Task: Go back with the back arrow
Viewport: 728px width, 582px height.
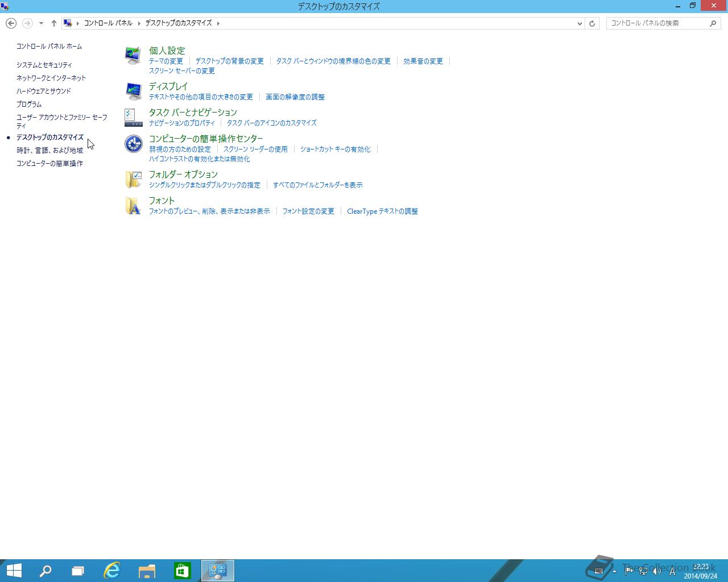Action: point(11,23)
